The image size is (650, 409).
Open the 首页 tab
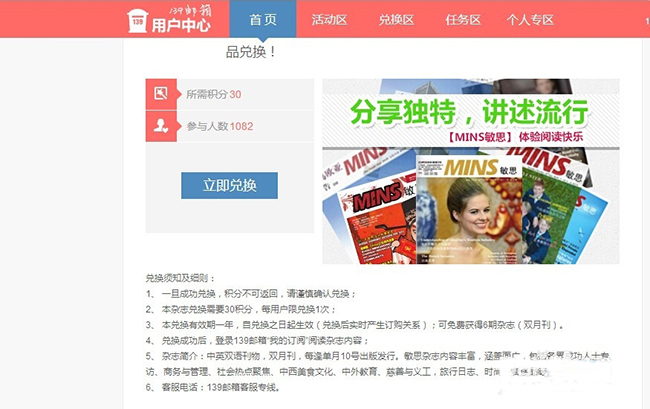click(x=263, y=19)
